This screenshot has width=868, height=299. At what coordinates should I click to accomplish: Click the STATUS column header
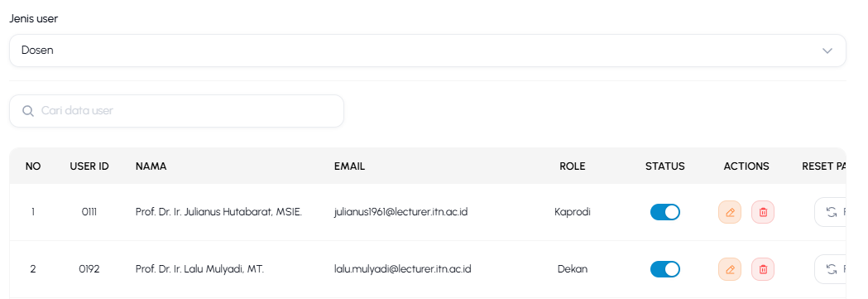pos(664,166)
